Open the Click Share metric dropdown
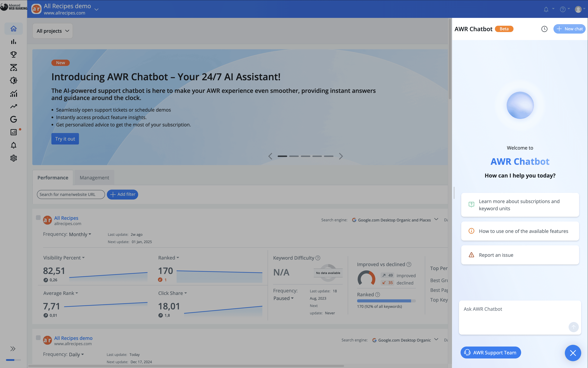 pyautogui.click(x=173, y=293)
